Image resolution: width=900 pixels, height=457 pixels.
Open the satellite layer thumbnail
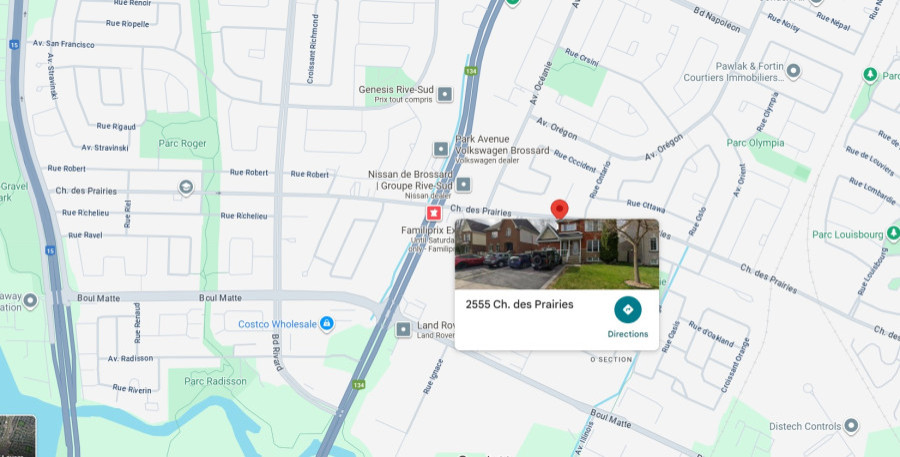coord(18,436)
